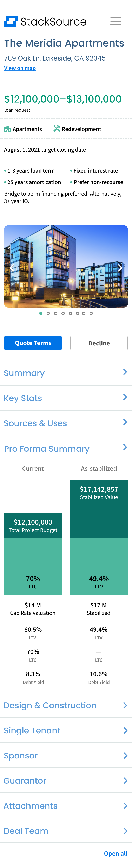Click the Stabilized Value bar in chart
The image size is (132, 868).
99,509
